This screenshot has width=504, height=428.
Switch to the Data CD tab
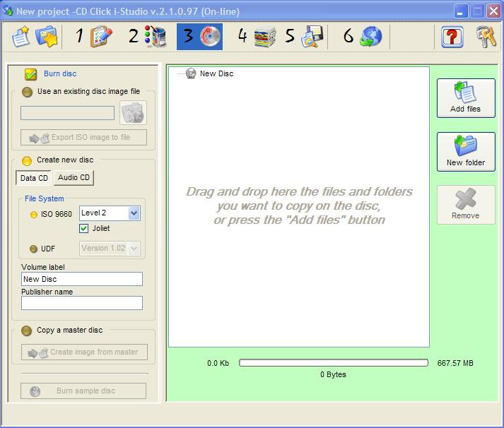[x=34, y=178]
